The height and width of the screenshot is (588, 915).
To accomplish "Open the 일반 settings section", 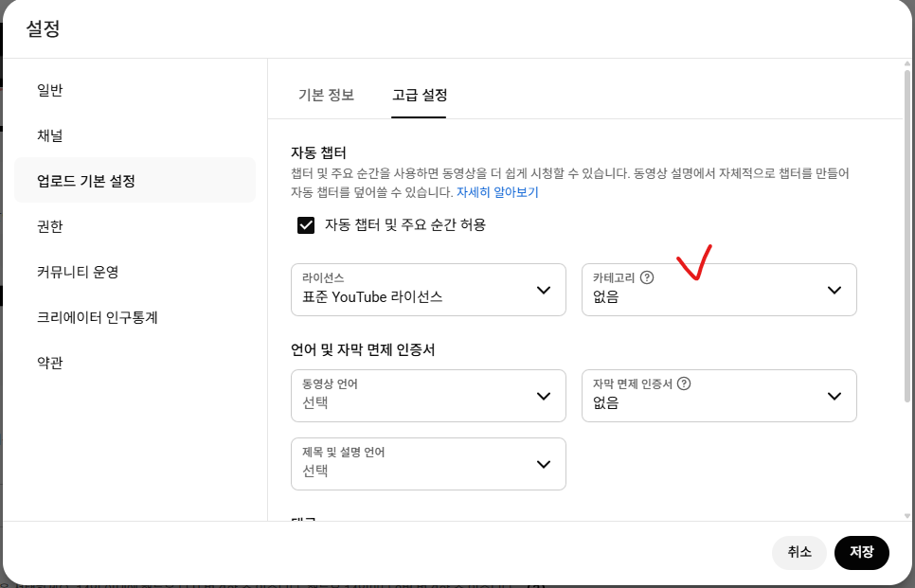I will 48,90.
